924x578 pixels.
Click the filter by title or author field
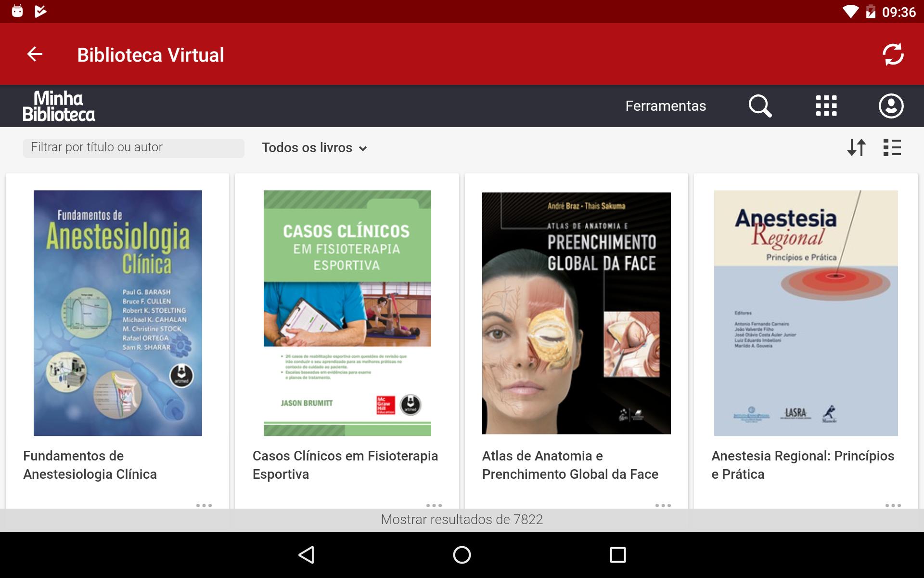[133, 148]
